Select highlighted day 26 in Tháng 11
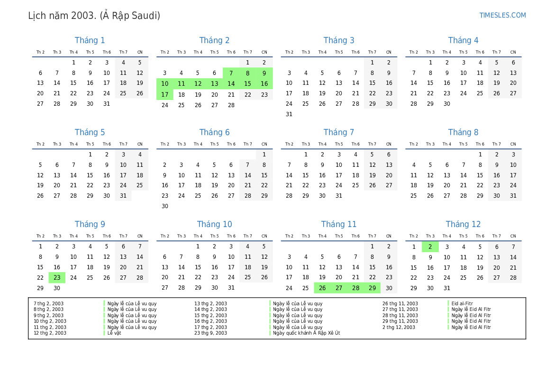Screen dimensions: 554x392 (322, 288)
